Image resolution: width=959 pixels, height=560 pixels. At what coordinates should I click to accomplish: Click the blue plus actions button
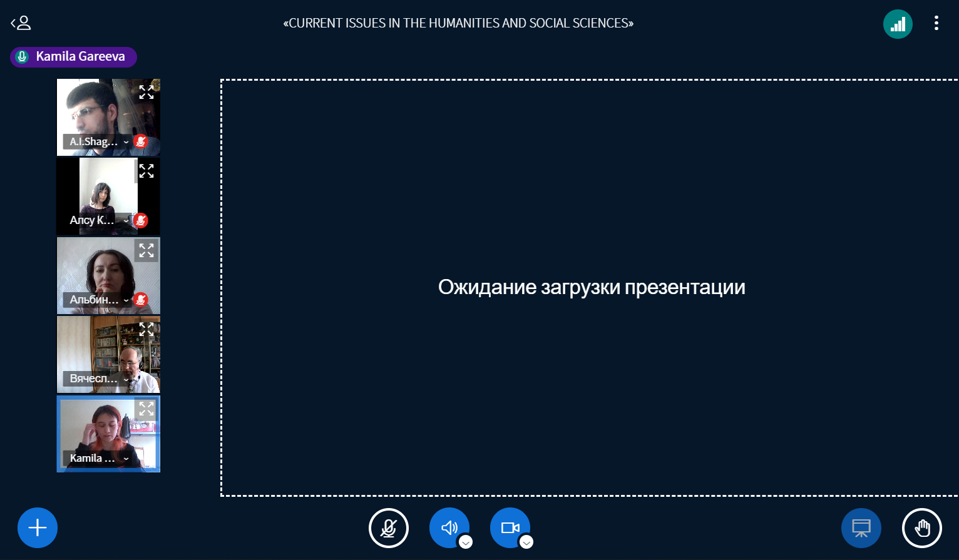(x=38, y=527)
